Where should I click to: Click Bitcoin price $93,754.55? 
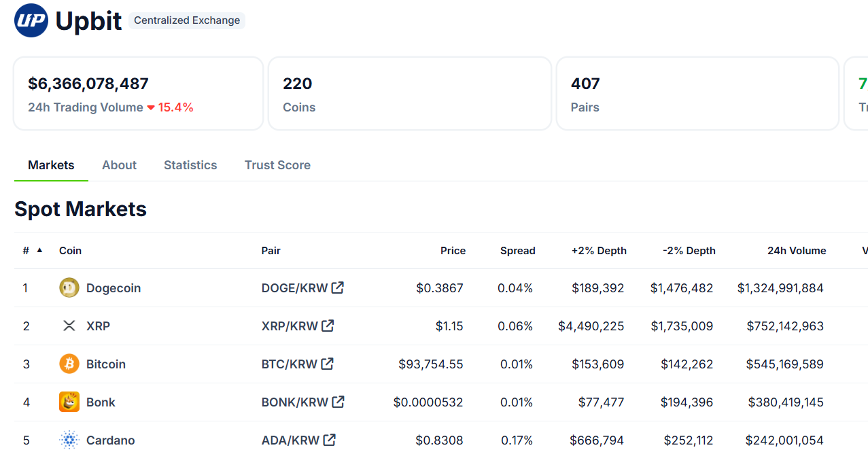[431, 364]
